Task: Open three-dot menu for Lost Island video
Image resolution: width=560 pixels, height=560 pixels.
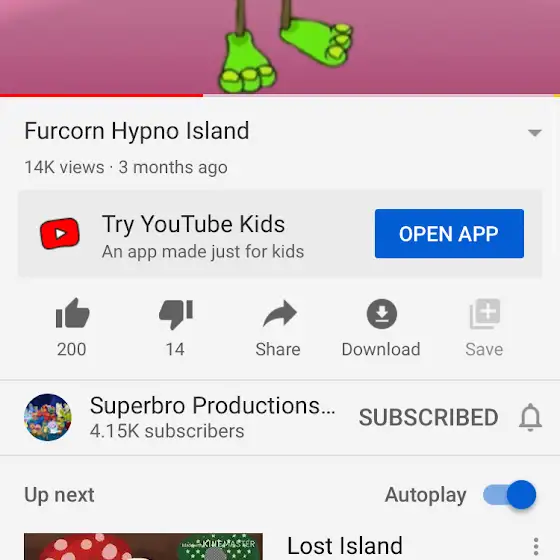Action: tap(536, 546)
